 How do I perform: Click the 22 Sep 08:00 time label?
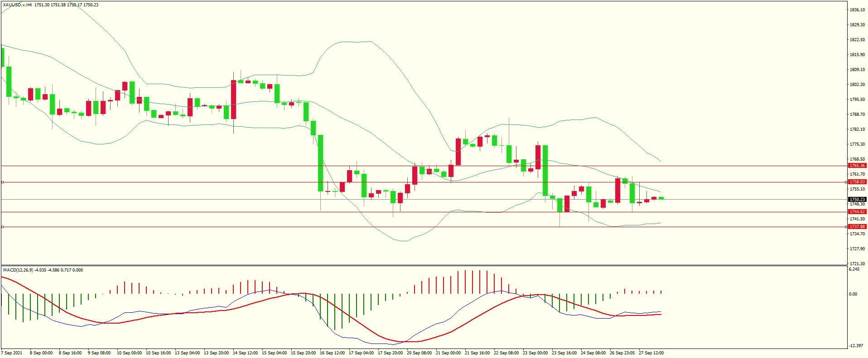[506, 353]
